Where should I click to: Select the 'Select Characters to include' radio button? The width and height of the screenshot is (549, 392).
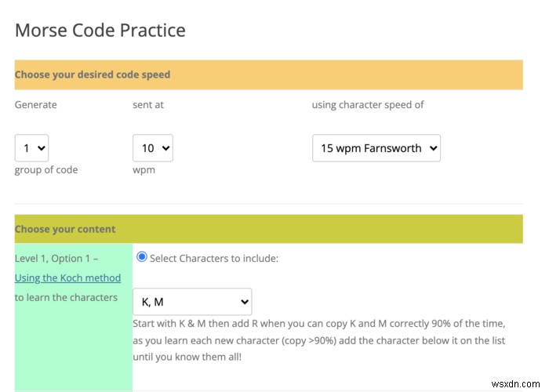click(142, 256)
